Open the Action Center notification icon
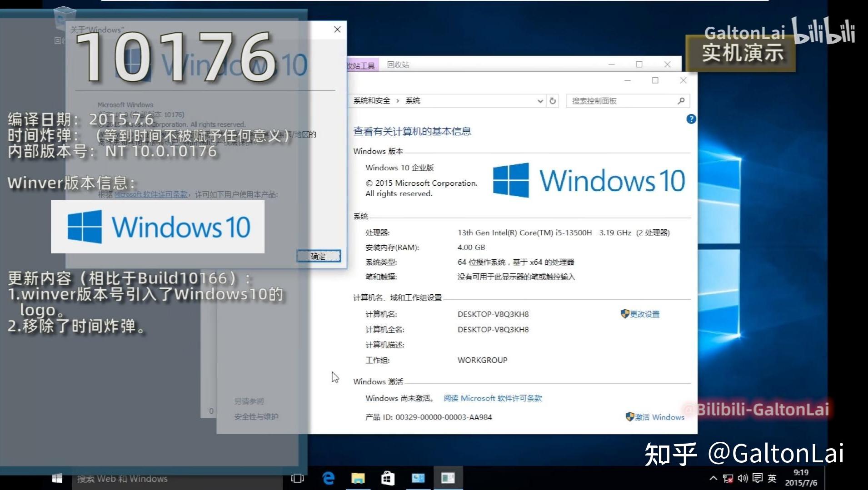Image resolution: width=868 pixels, height=490 pixels. (x=758, y=478)
